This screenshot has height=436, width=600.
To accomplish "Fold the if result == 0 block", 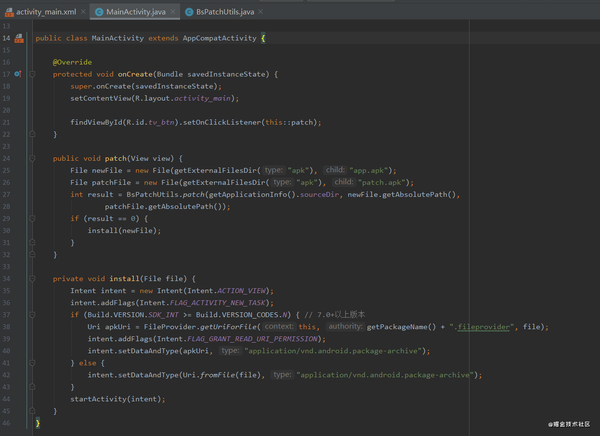I will 34,218.
